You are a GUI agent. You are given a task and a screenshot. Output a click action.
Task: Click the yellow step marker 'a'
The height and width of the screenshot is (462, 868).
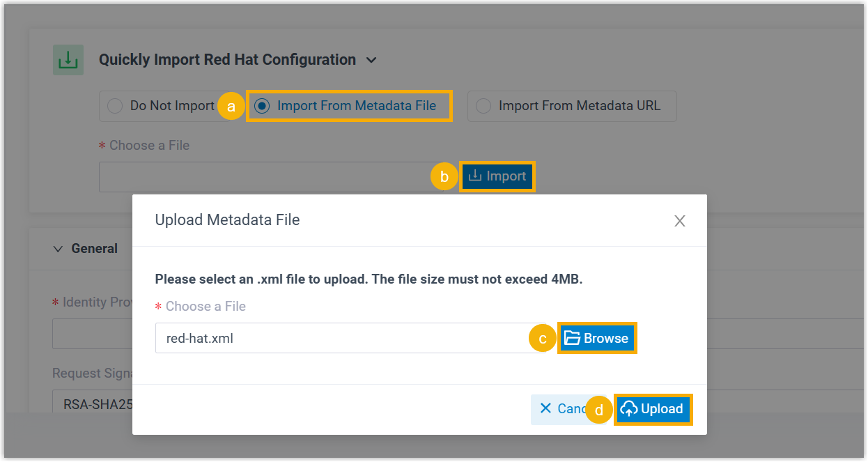[231, 107]
